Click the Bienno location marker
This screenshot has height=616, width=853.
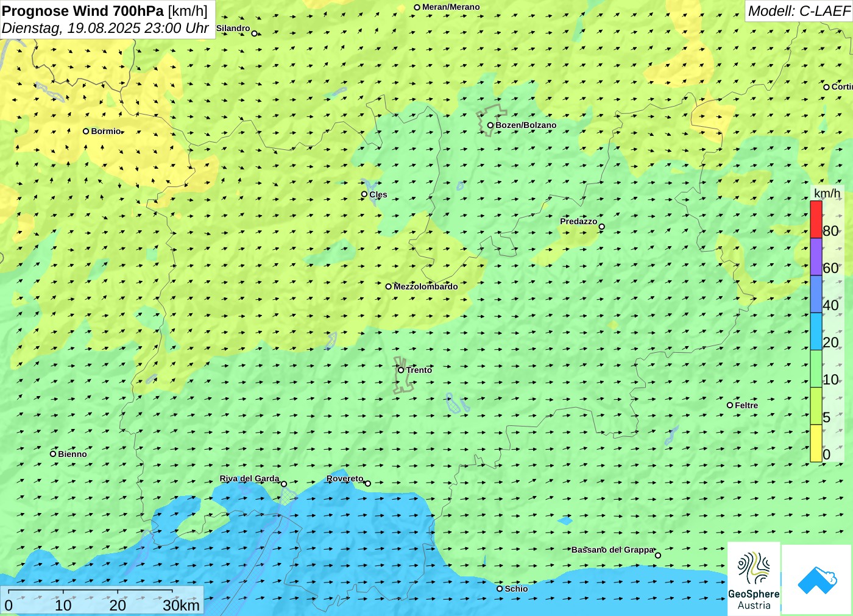[53, 454]
